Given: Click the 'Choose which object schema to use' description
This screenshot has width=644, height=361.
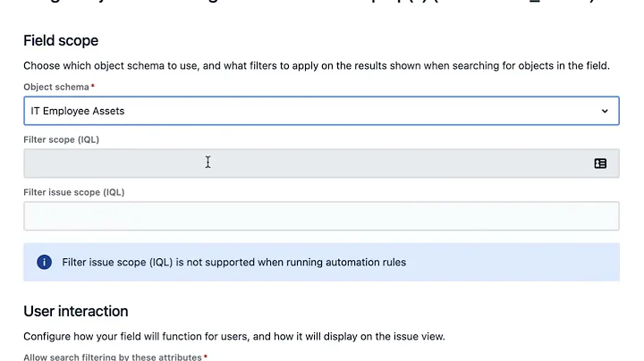Looking at the screenshot, I should tap(317, 65).
